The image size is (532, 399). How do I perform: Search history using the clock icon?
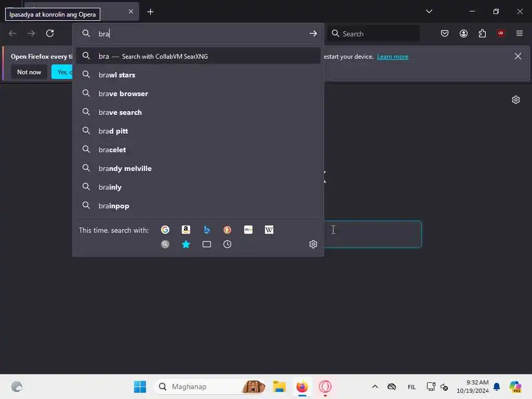click(228, 244)
